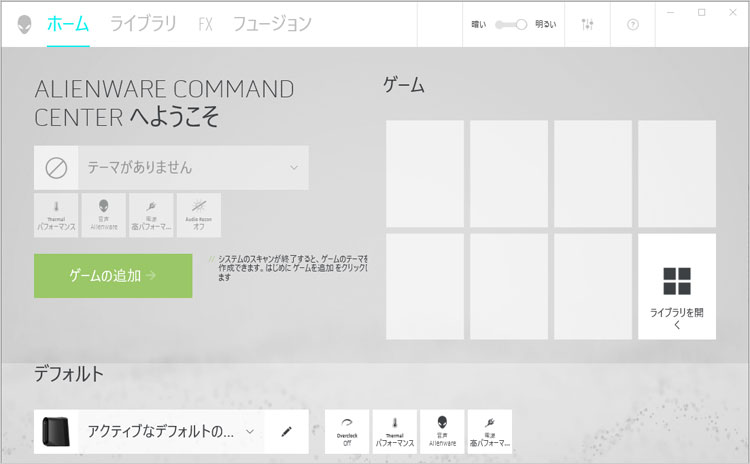Close the Command Center window
750x464 pixels.
[x=732, y=12]
